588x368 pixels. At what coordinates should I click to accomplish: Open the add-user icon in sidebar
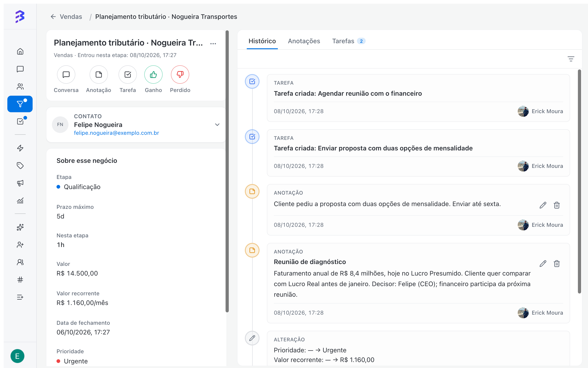point(20,244)
